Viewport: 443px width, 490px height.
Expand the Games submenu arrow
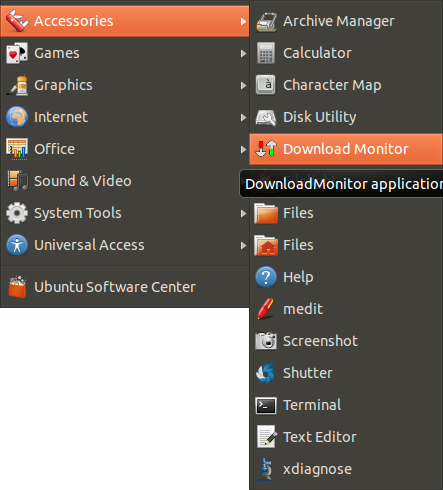point(243,53)
